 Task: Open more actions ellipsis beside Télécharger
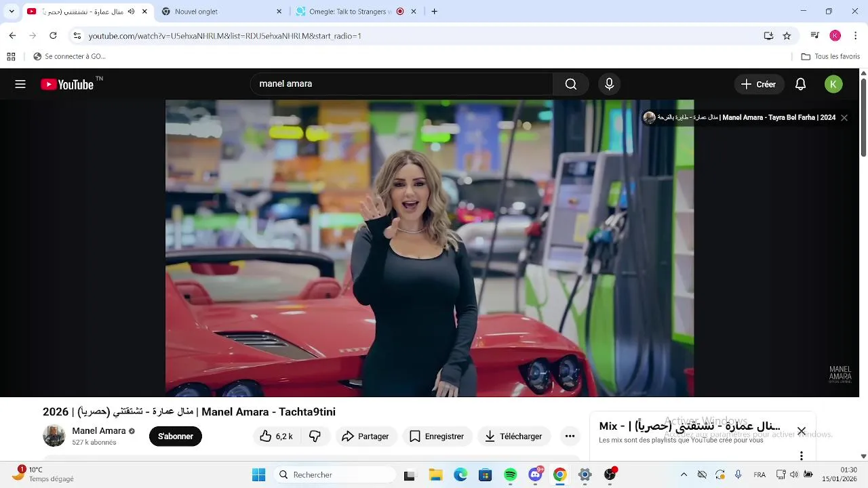pyautogui.click(x=570, y=436)
